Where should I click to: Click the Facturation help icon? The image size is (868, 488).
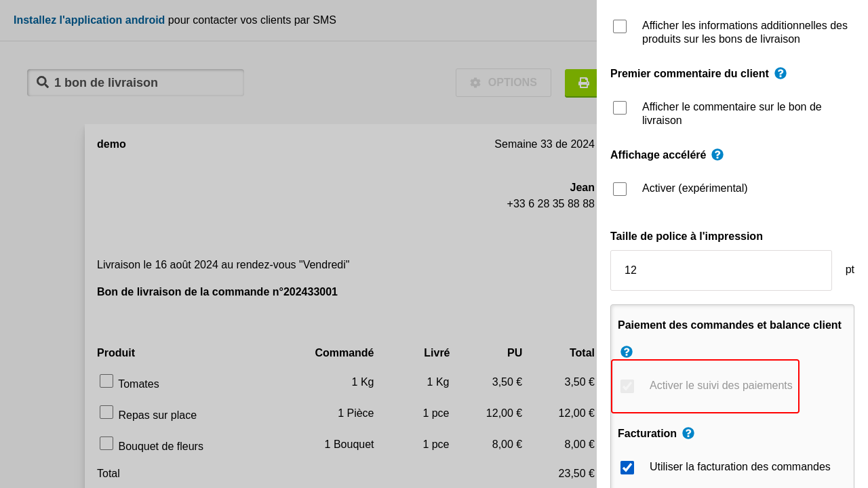point(688,433)
